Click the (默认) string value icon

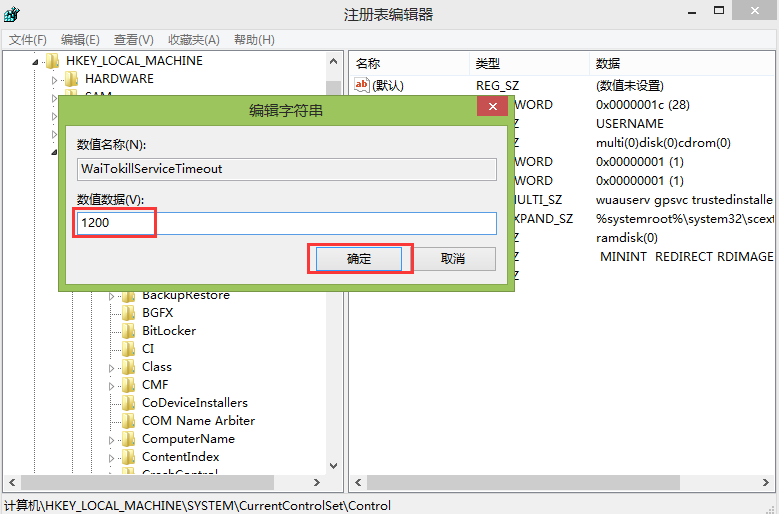click(x=362, y=86)
